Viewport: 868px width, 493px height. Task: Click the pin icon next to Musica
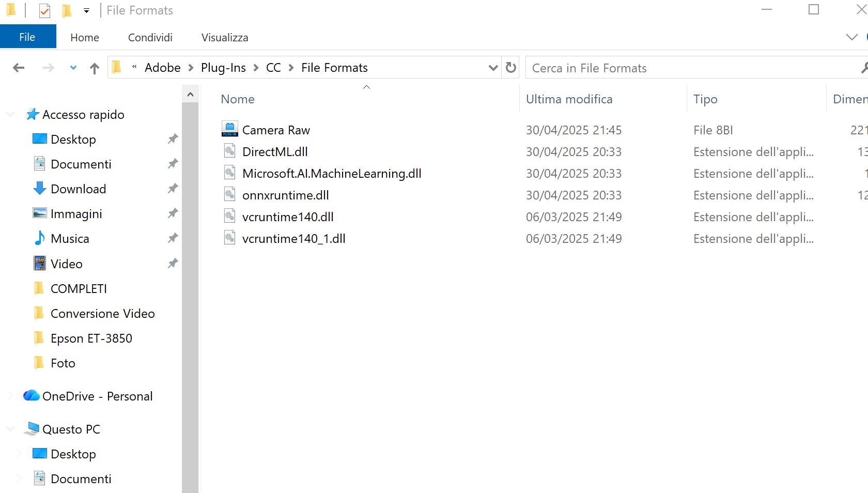point(173,238)
